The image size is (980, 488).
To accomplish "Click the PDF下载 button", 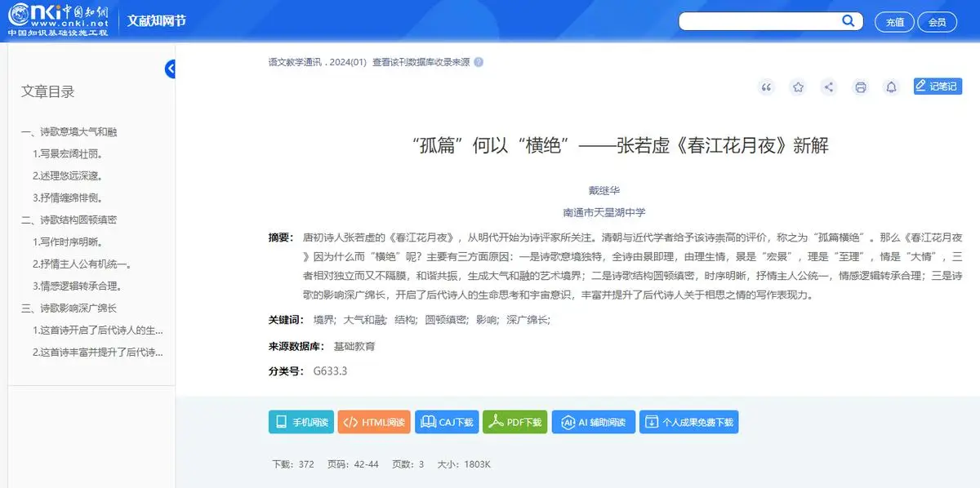I will [x=514, y=422].
